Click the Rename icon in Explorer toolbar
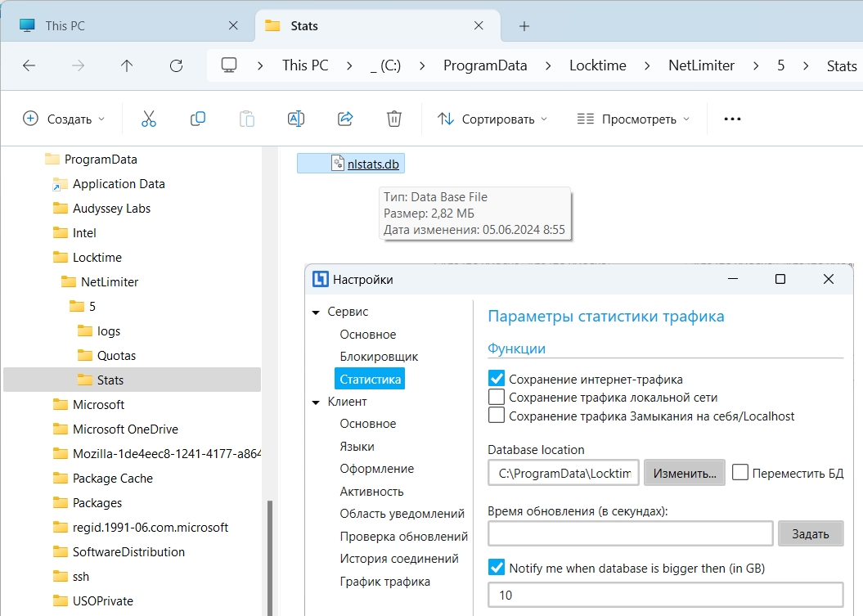 296,119
